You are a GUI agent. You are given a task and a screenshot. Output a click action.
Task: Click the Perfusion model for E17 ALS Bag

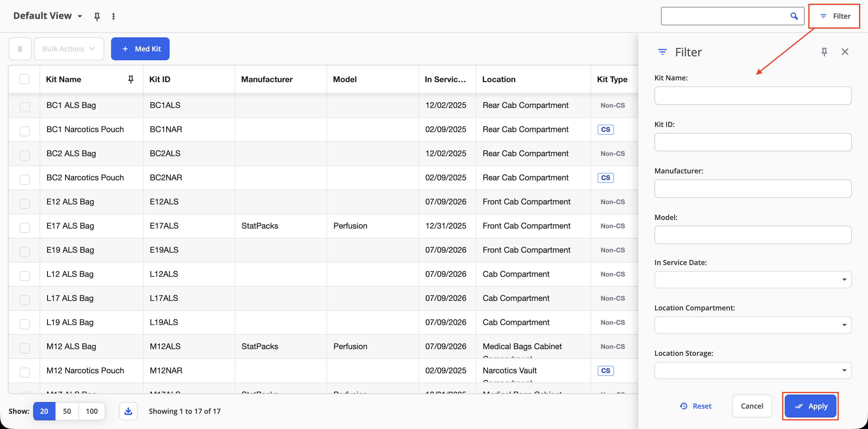point(350,226)
